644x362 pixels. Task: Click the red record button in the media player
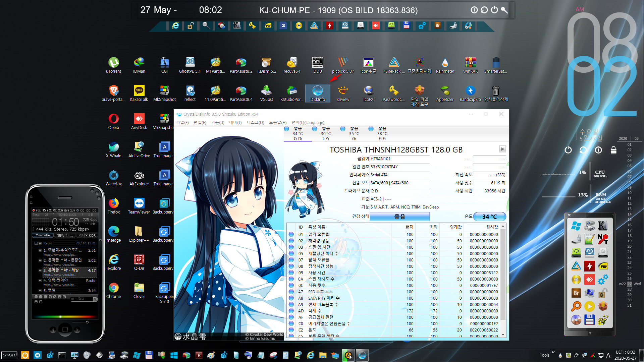point(34,210)
